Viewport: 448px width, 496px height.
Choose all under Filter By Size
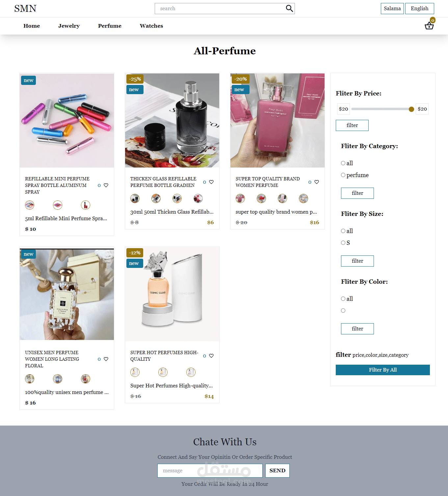click(x=343, y=231)
